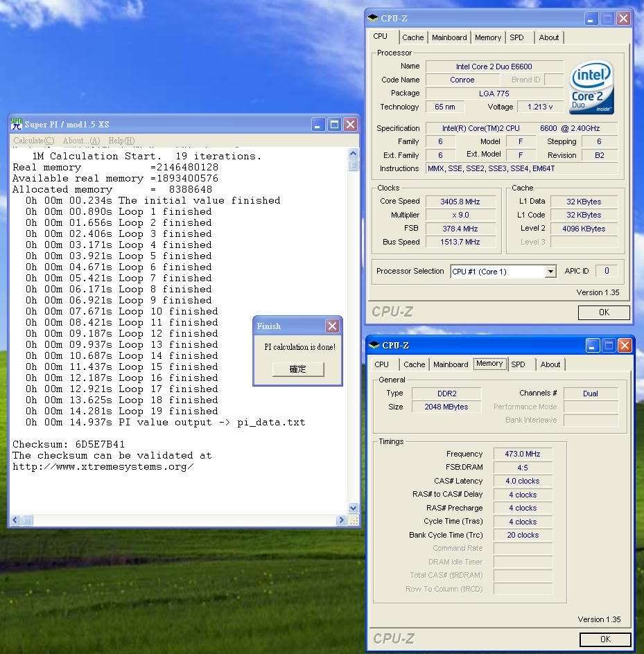
Task: Click the processor Name field value
Action: (x=494, y=67)
